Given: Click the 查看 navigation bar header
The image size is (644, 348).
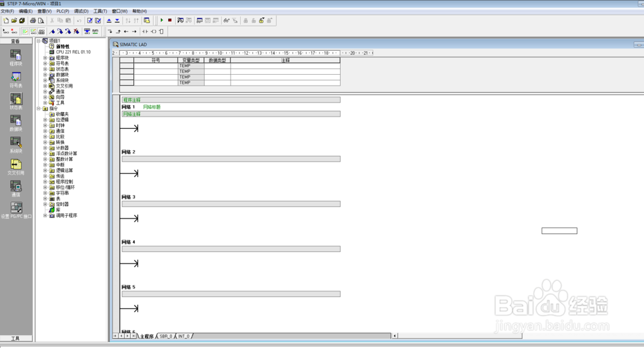Looking at the screenshot, I should 15,41.
